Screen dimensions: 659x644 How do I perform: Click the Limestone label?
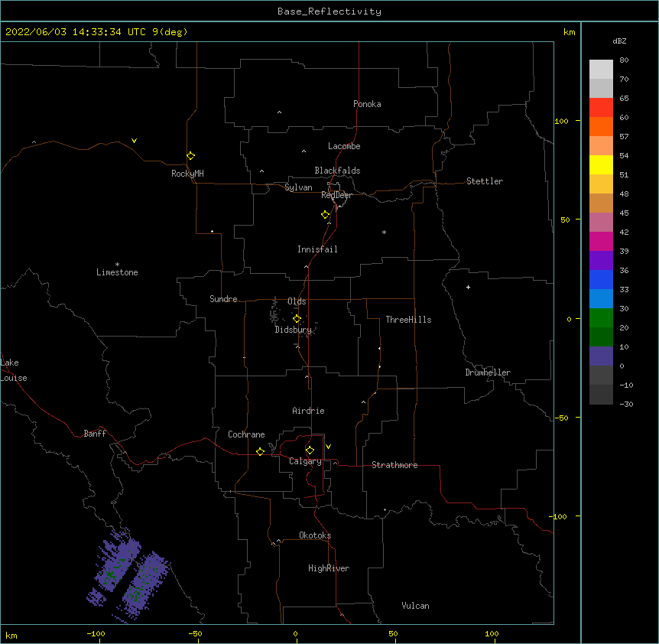coord(117,272)
